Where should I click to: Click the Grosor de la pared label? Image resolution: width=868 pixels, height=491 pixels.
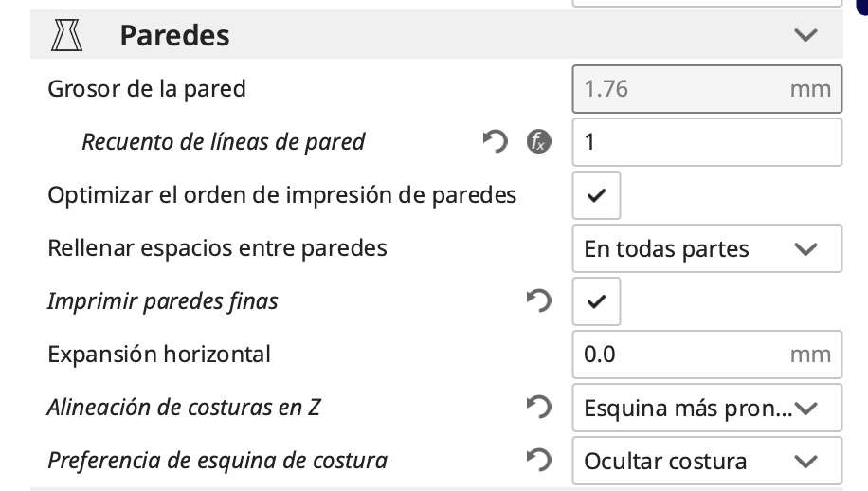pyautogui.click(x=147, y=89)
